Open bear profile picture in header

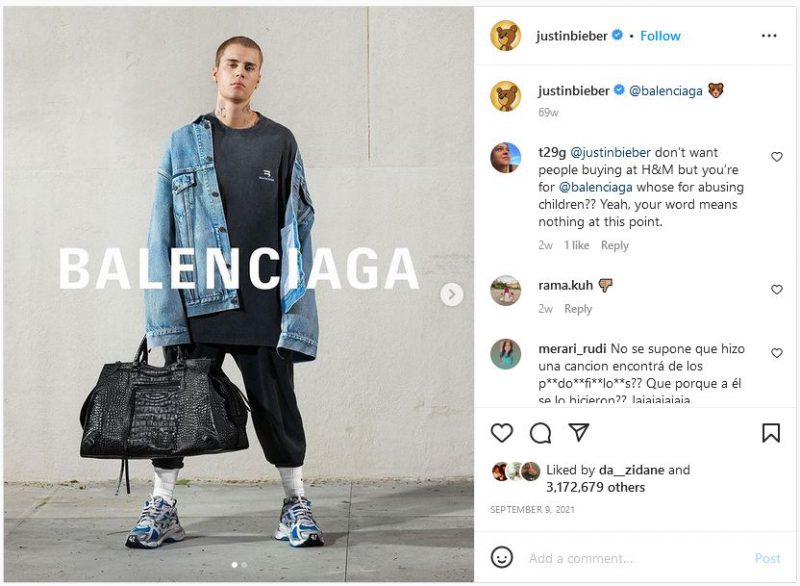[x=505, y=36]
